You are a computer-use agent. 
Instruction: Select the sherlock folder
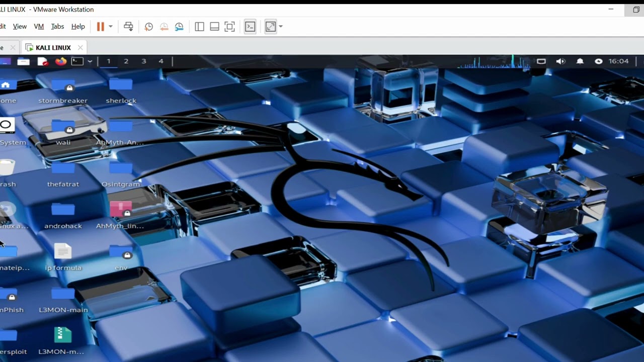tap(121, 90)
